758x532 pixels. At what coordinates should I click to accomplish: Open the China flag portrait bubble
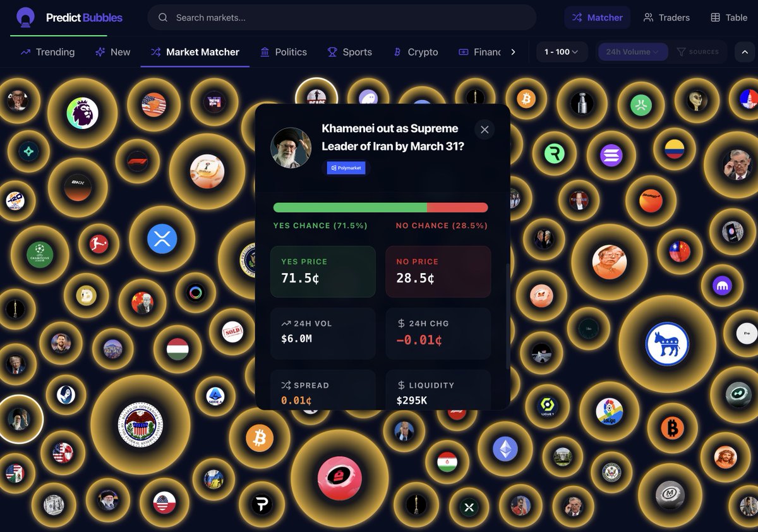(142, 303)
